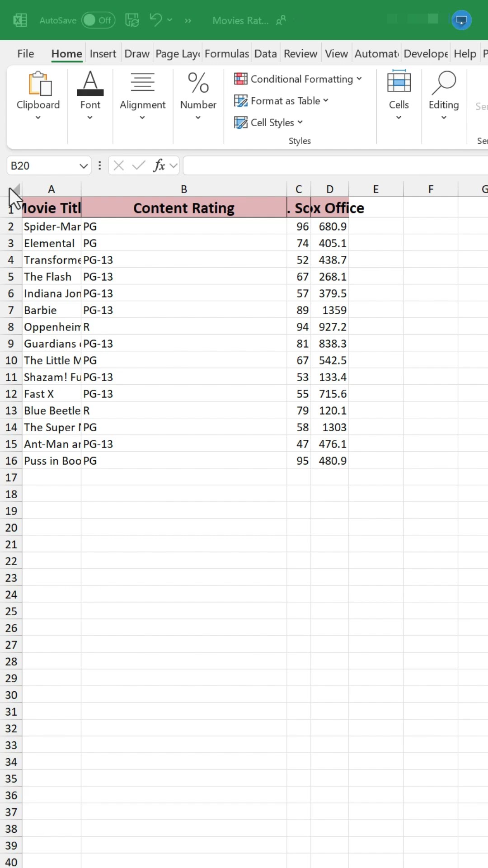The height and width of the screenshot is (868, 488).
Task: Select row 7 header for Barbie
Action: 11,310
